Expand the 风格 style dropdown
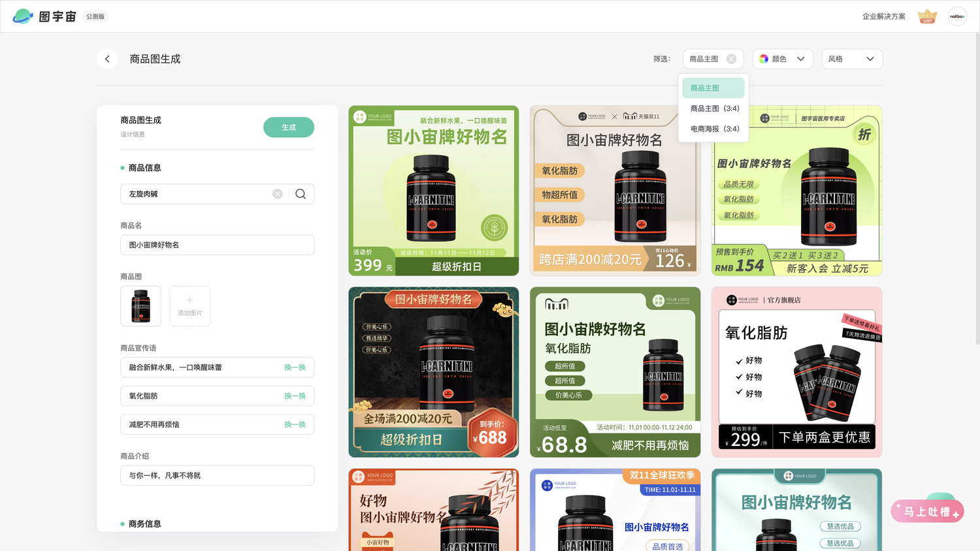The width and height of the screenshot is (980, 551). pos(852,59)
